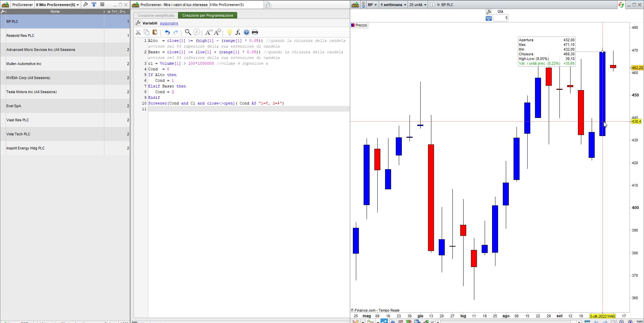Screen dimensions: 644x323
Task: Click the aggiungere link
Action: (169, 23)
